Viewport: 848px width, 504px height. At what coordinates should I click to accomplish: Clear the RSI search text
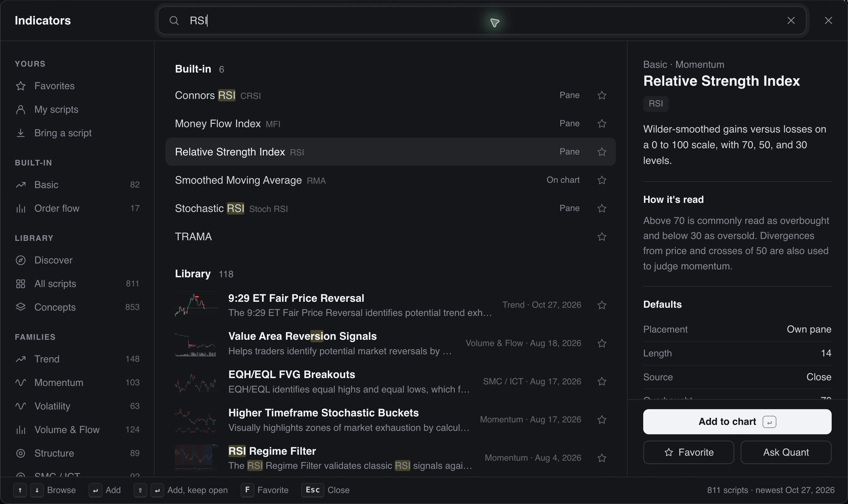point(791,20)
